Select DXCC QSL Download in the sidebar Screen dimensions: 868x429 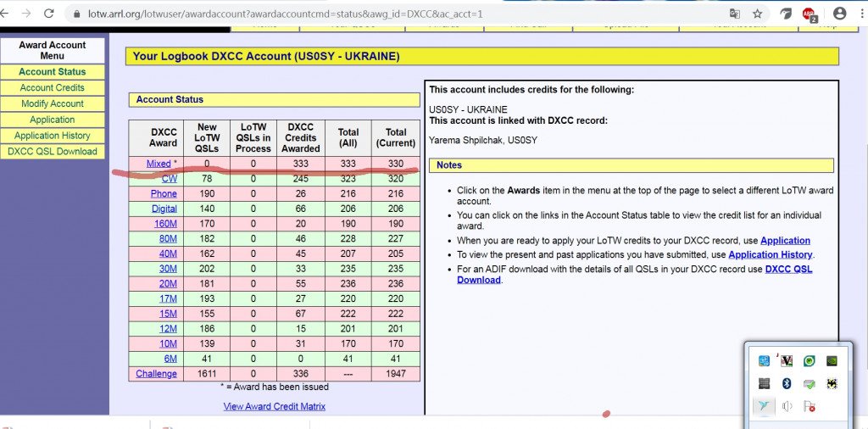(x=53, y=152)
